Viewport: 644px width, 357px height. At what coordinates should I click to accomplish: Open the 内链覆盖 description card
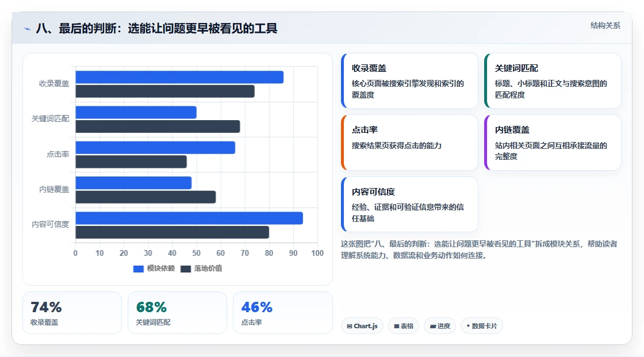click(x=553, y=143)
